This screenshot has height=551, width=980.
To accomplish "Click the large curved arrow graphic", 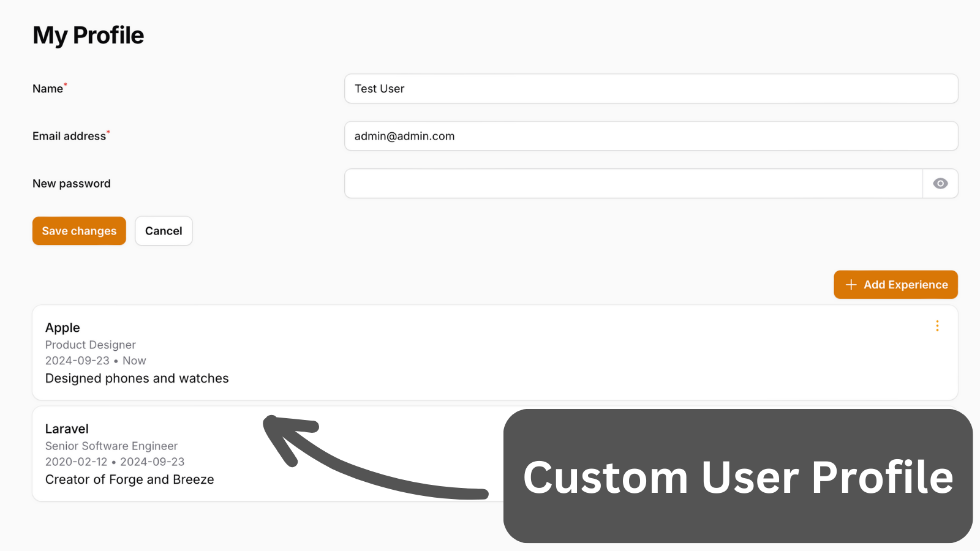I will pyautogui.click(x=375, y=457).
